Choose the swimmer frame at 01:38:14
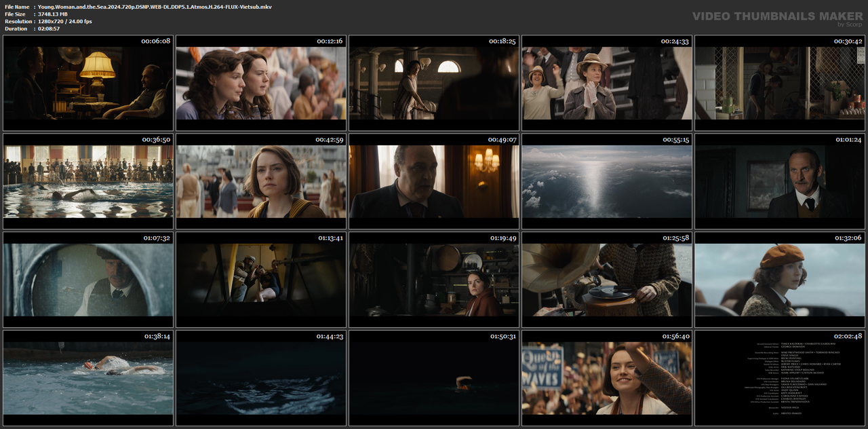The height and width of the screenshot is (429, 868). pyautogui.click(x=88, y=378)
